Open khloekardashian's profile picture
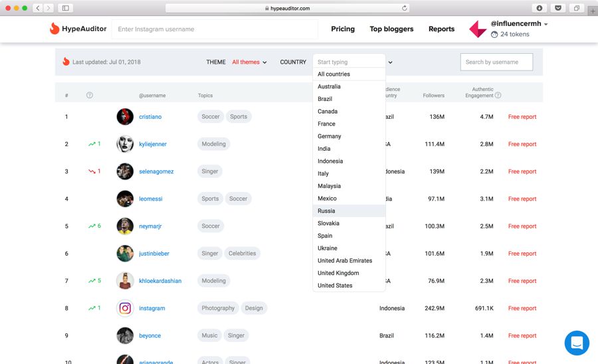Screen dimensions: 598x364 (x=125, y=281)
